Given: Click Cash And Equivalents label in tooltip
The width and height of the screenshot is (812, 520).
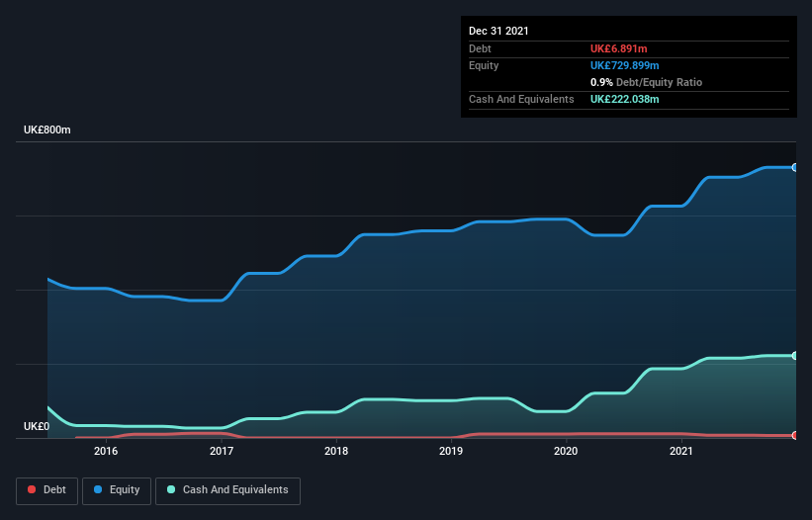Looking at the screenshot, I should pos(521,99).
